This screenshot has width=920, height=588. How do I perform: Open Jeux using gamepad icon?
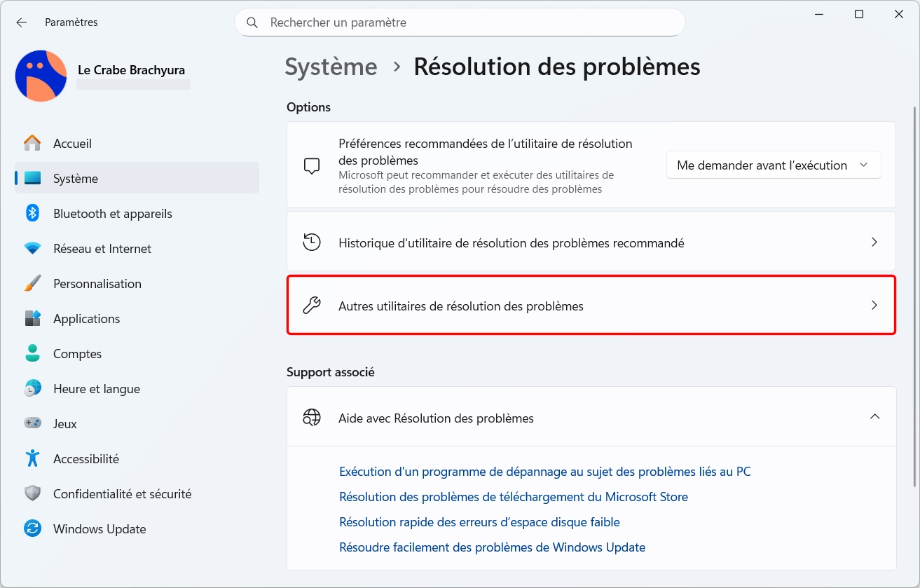tap(32, 424)
